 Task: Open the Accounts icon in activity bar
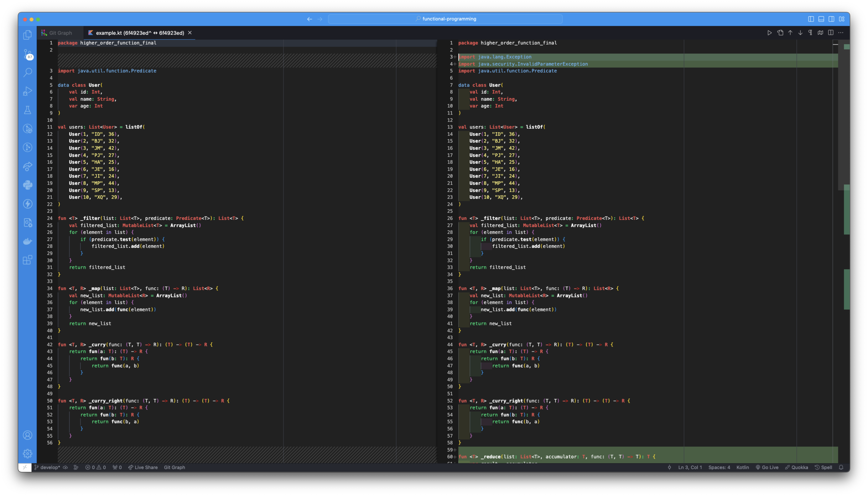coord(28,435)
